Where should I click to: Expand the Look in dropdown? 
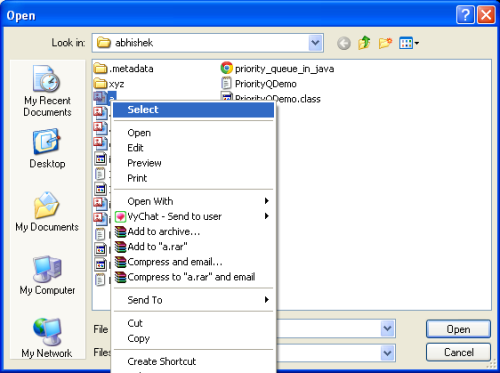(315, 43)
